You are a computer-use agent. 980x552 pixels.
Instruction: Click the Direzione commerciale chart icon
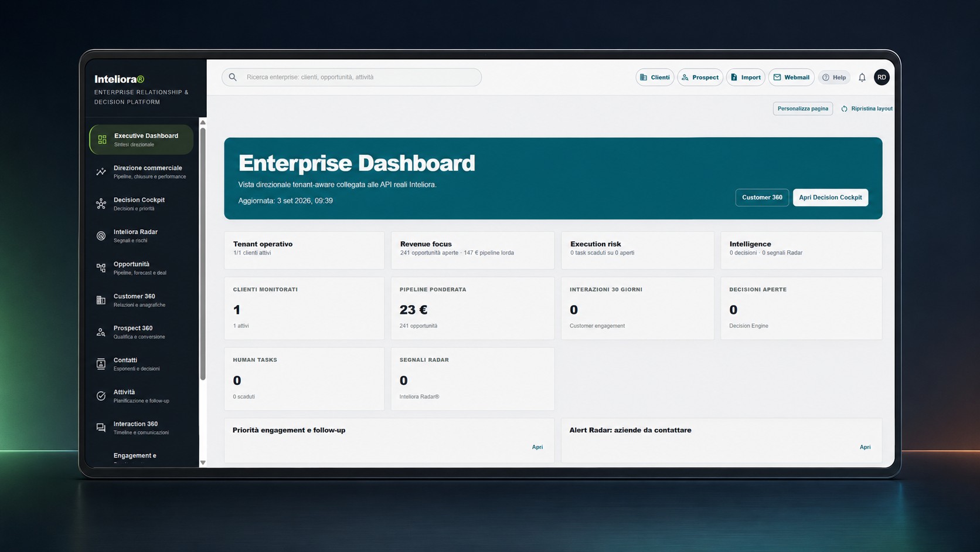[x=101, y=172]
